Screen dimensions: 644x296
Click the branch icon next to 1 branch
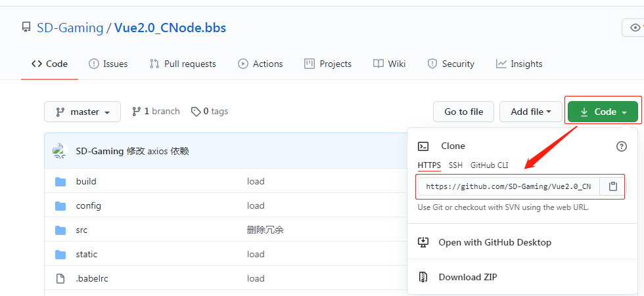(x=137, y=112)
